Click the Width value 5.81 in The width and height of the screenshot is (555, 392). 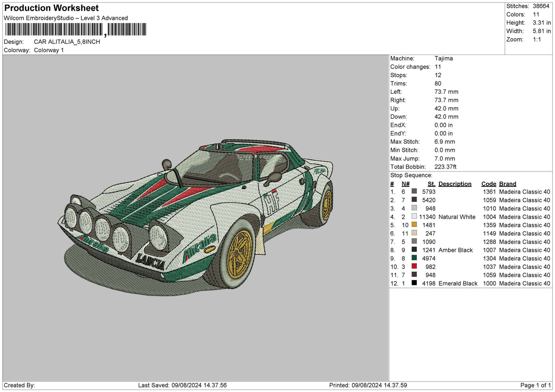(541, 31)
